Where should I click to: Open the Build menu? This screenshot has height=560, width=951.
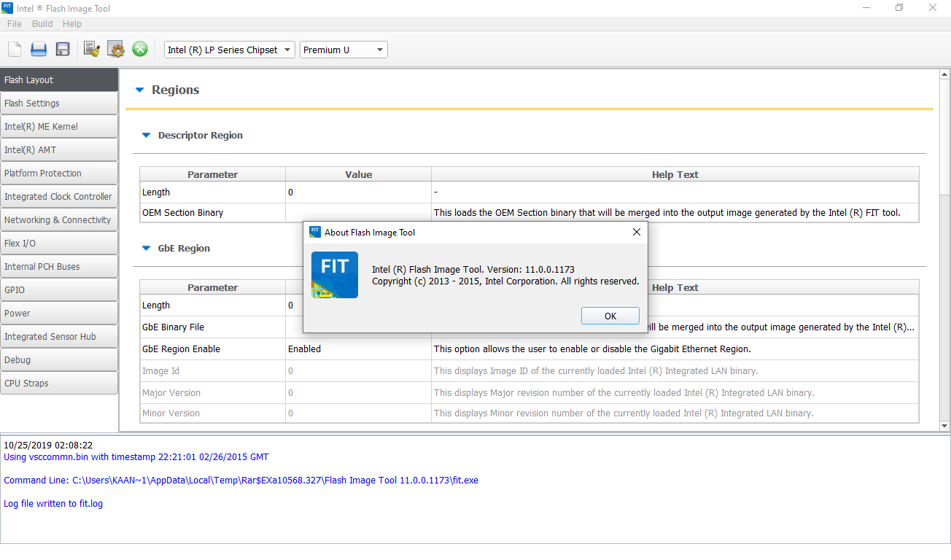click(x=42, y=24)
